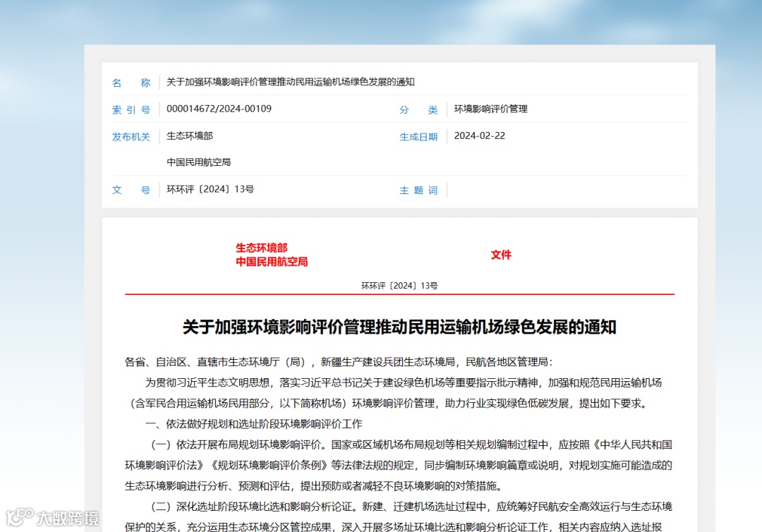Click the red 文件 heading
Image resolution: width=762 pixels, height=532 pixels.
(x=501, y=255)
